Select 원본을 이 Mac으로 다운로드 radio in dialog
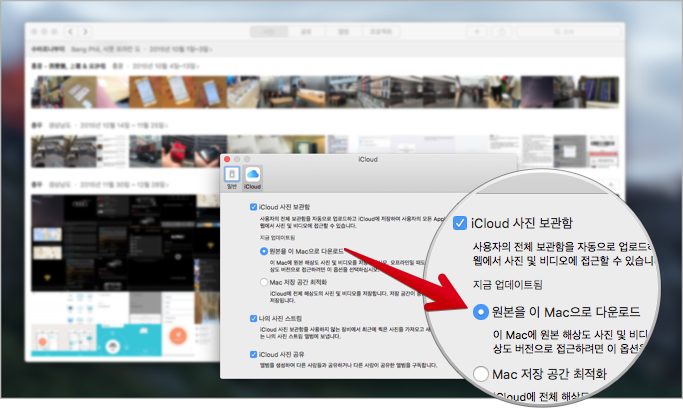The width and height of the screenshot is (683, 408). 264,251
